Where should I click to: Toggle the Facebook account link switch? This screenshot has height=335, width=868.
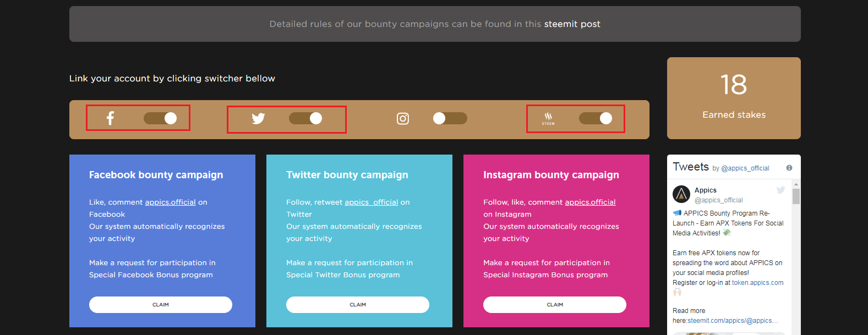pyautogui.click(x=160, y=118)
